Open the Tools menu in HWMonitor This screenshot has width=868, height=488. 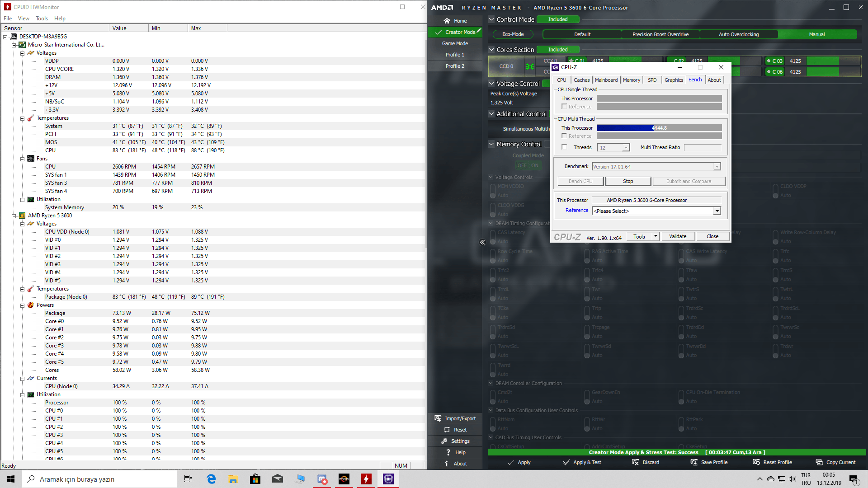[x=42, y=19]
